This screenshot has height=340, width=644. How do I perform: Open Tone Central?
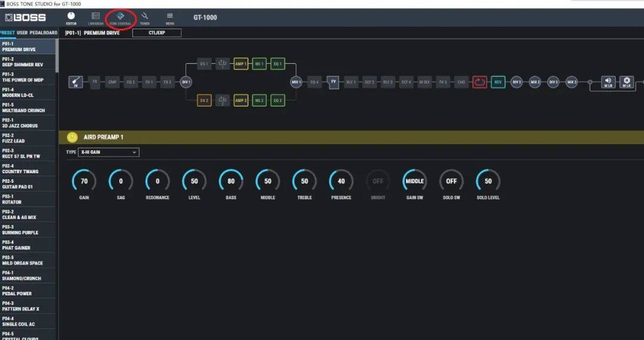(x=120, y=18)
